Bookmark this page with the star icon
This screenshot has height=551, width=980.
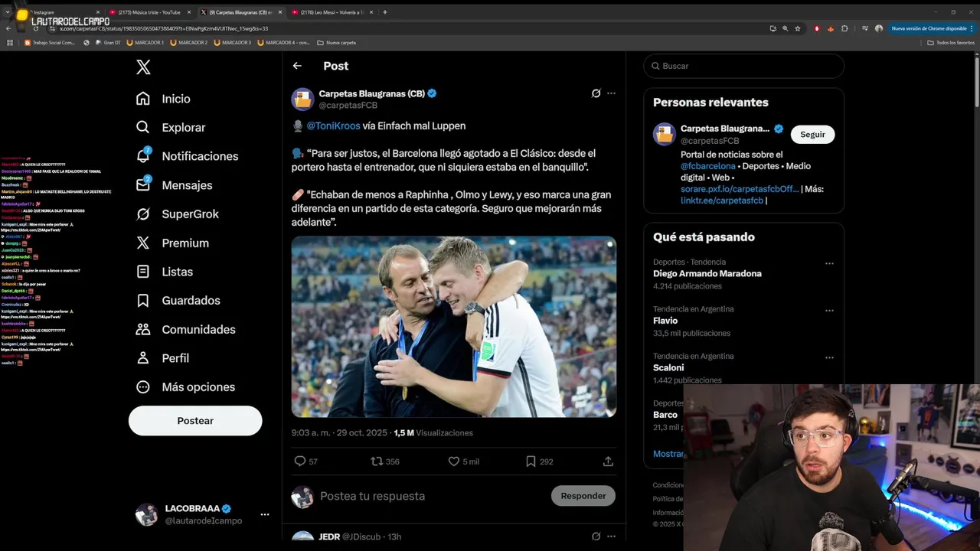click(x=798, y=28)
